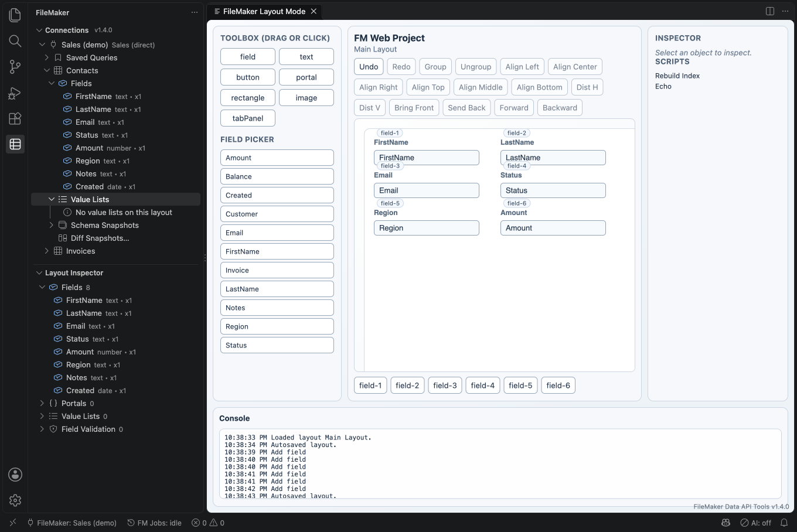
Task: Open the Manage settings gear icon
Action: (x=15, y=500)
